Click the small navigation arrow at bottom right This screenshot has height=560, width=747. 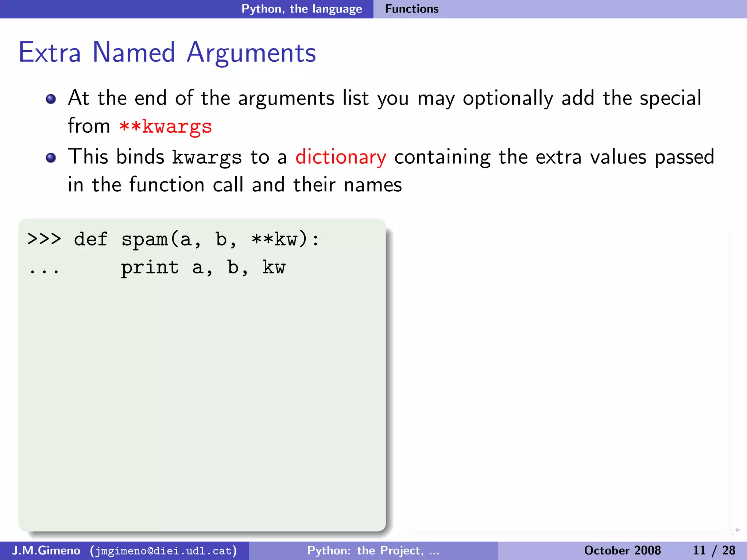pos(737,531)
